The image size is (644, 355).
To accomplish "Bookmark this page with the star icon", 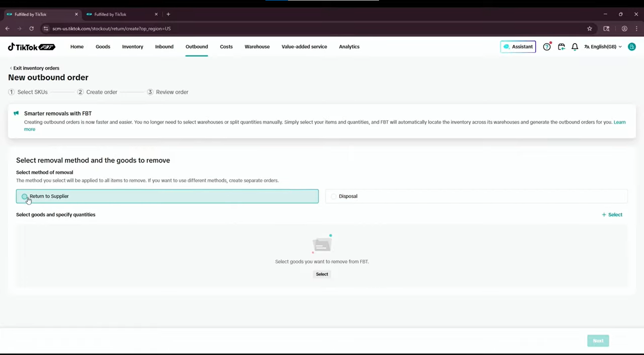I will (589, 29).
